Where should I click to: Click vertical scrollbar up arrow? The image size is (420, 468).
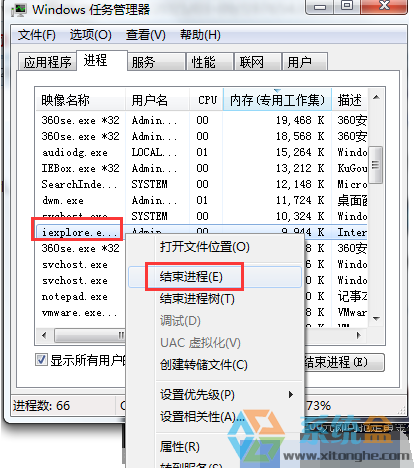click(376, 97)
